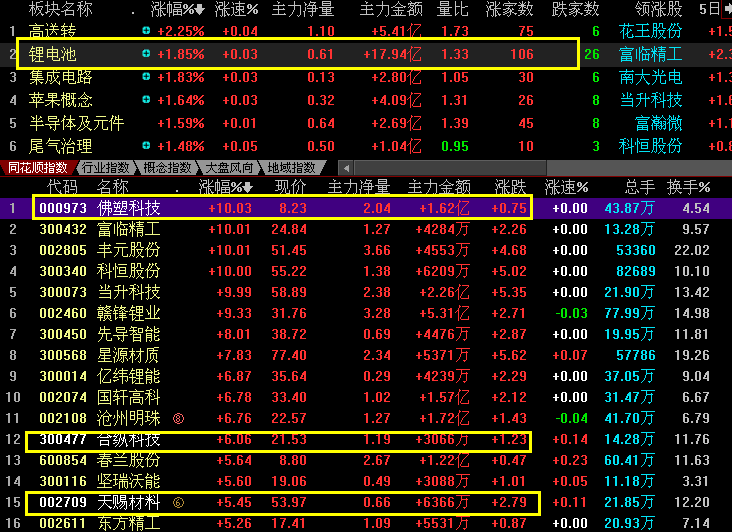Click 涨速% header in stock table

(x=566, y=187)
